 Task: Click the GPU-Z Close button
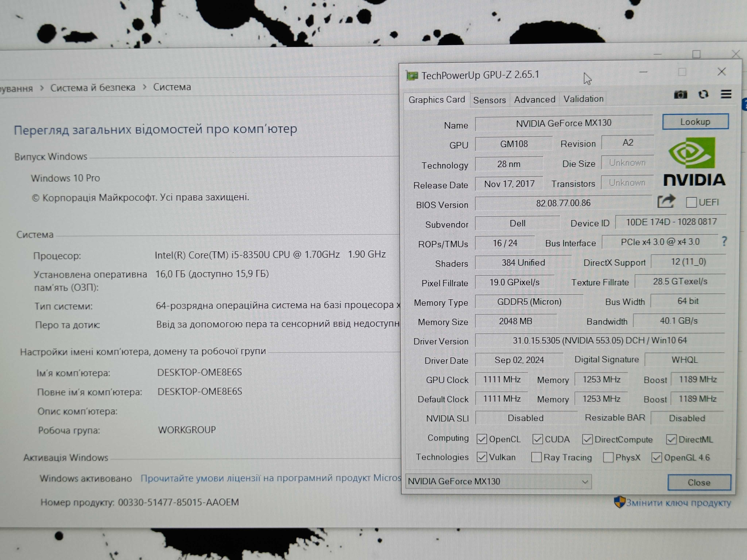(x=699, y=482)
